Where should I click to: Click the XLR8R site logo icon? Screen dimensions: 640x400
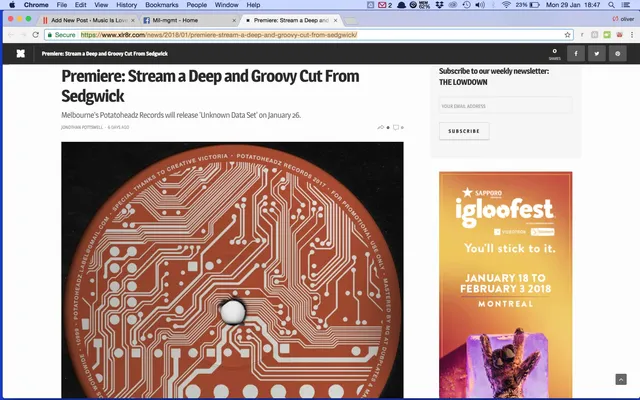pyautogui.click(x=20, y=53)
